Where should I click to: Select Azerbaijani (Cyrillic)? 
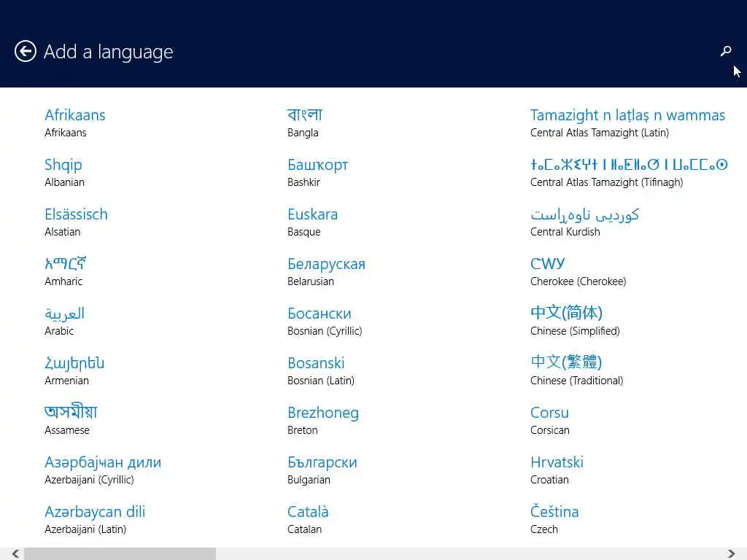click(103, 470)
